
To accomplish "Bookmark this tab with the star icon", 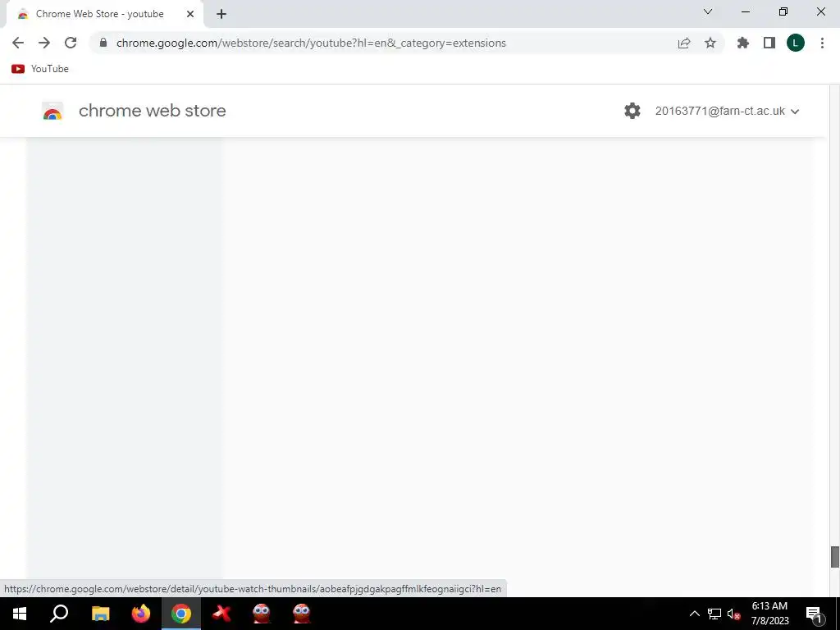I will tap(710, 43).
